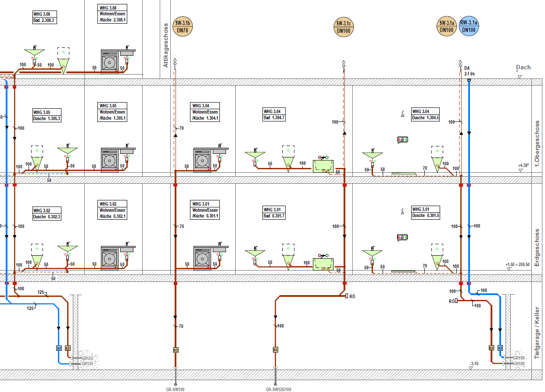545x392 pixels.
Task: Click the washbasin symbol in WHG 3.01 Bad
Action: [254, 253]
